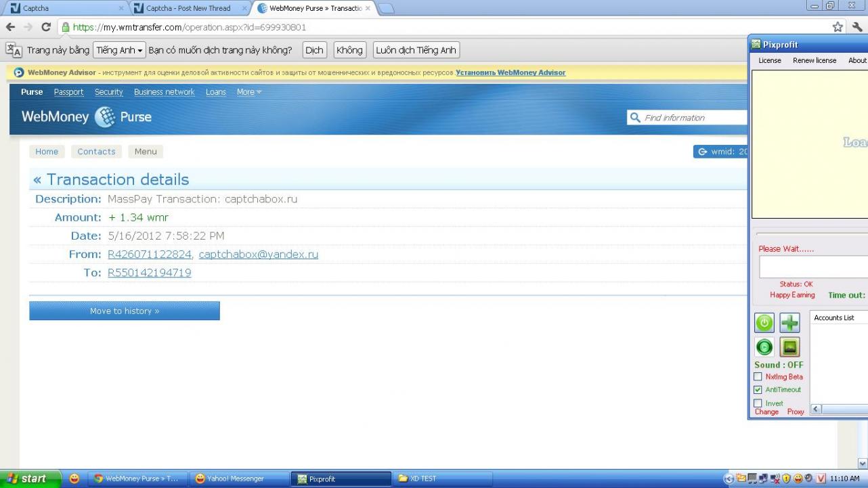This screenshot has width=868, height=488.
Task: Click the WebMoney Advisor icon in yellow bar
Action: pyautogui.click(x=19, y=72)
